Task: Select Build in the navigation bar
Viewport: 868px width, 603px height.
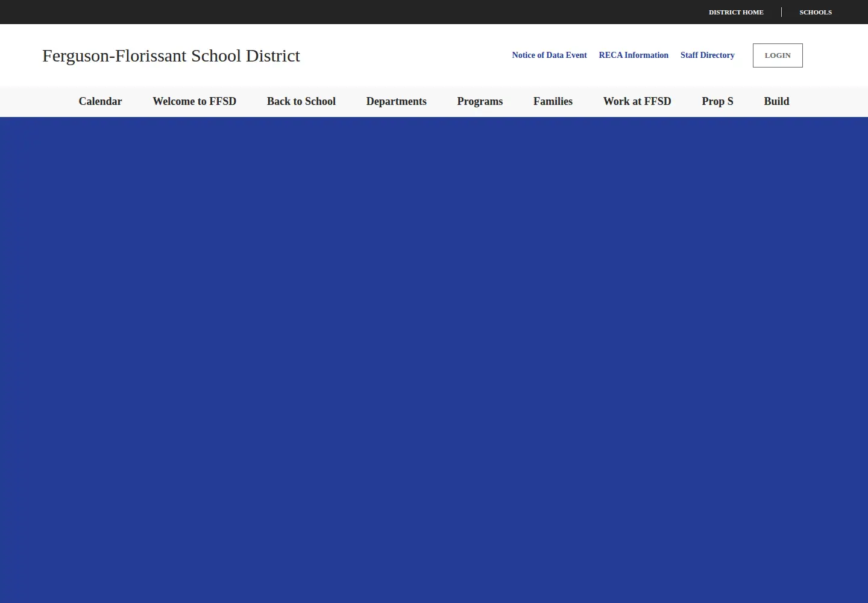Action: tap(776, 101)
